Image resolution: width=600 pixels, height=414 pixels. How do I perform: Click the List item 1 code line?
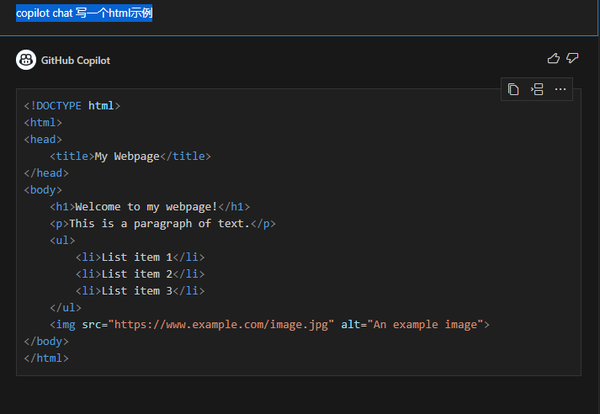point(138,257)
